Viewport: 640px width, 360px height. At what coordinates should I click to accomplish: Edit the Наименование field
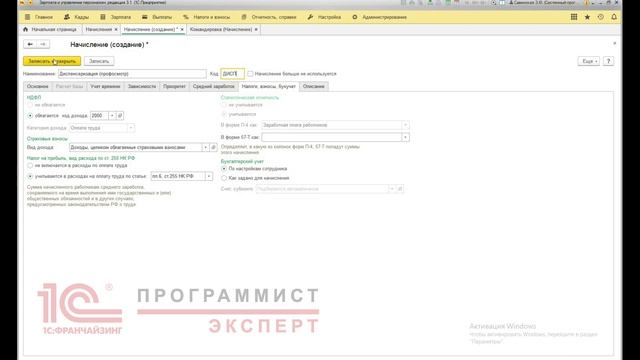pyautogui.click(x=132, y=74)
